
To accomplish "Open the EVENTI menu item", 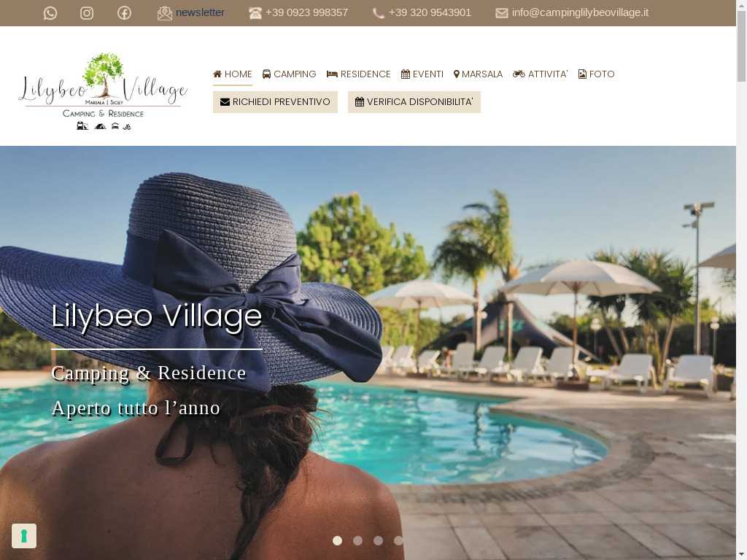I will pos(422,74).
